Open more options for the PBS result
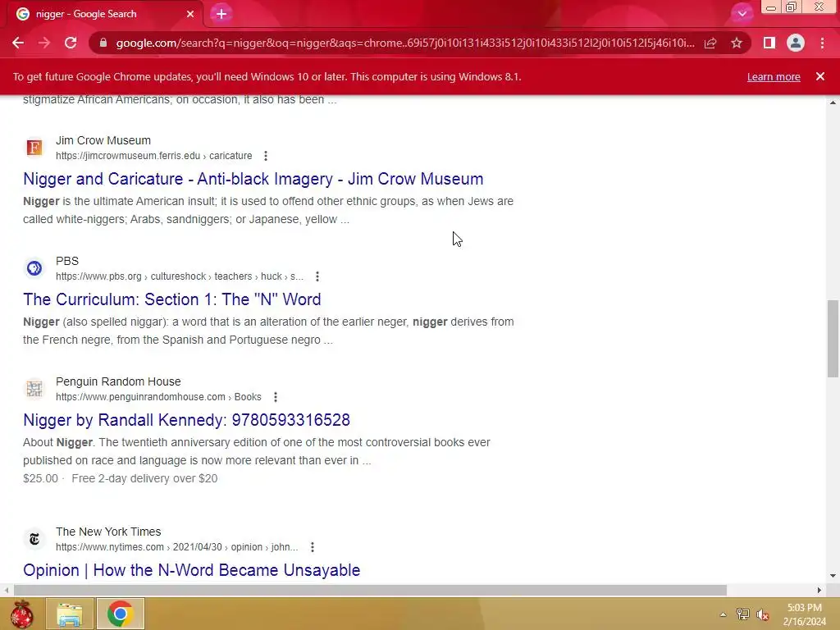The height and width of the screenshot is (630, 840). point(317,276)
